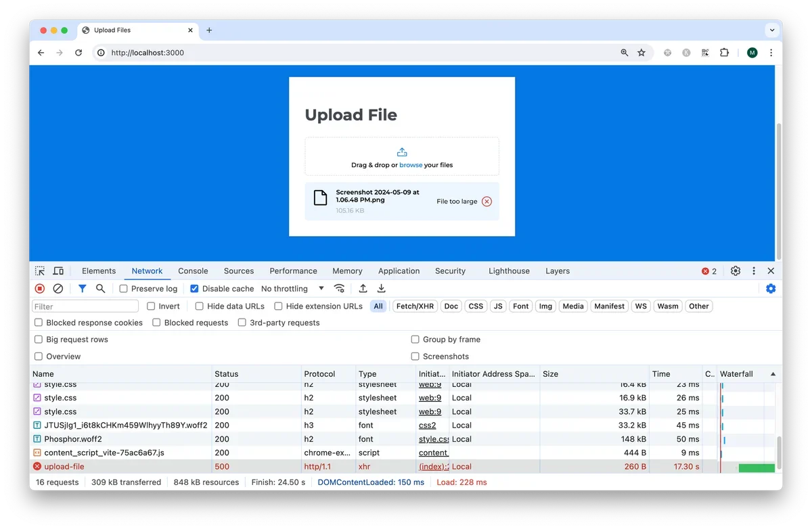The image size is (812, 529).
Task: Import HAR file upload icon
Action: click(x=363, y=288)
